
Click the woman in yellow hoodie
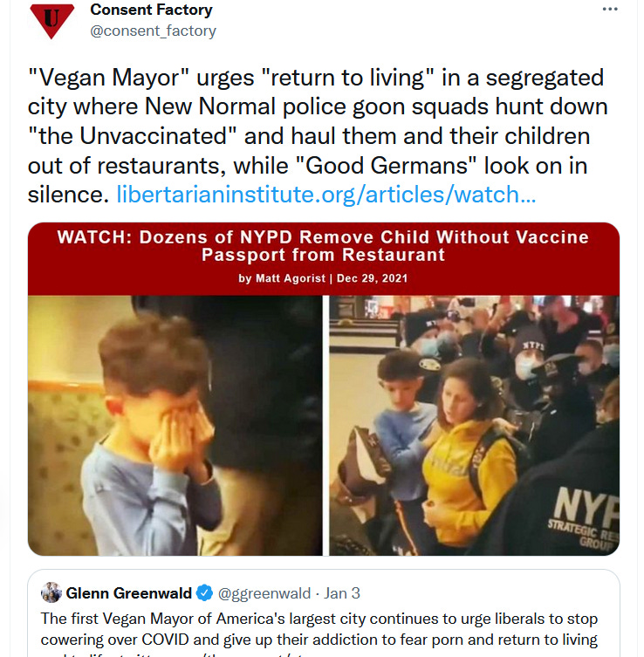(x=467, y=453)
